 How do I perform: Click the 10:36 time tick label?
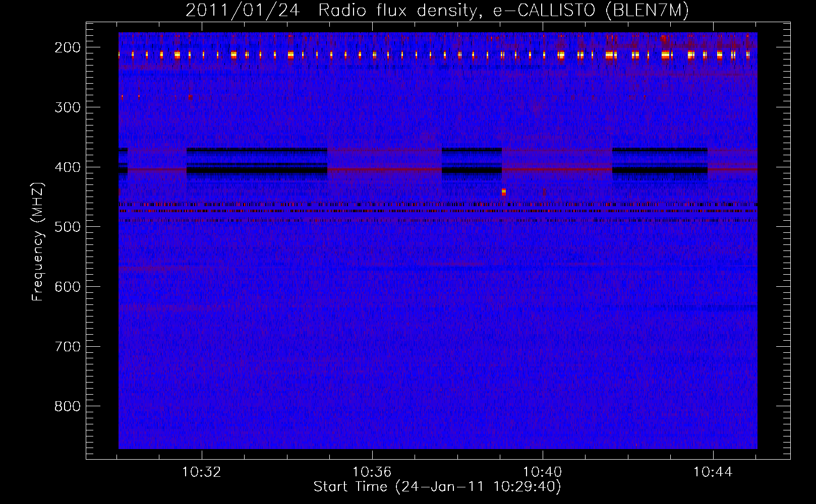(x=372, y=472)
